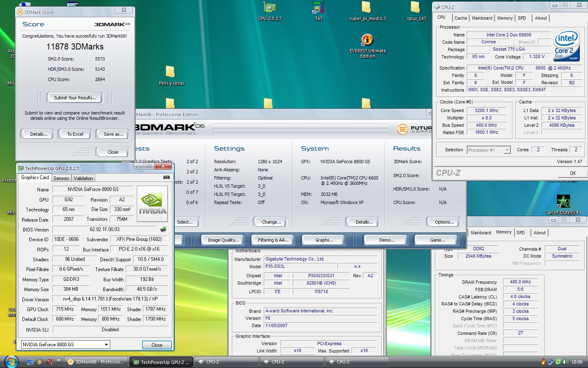
Task: Open Options button under Results
Action: click(x=444, y=222)
